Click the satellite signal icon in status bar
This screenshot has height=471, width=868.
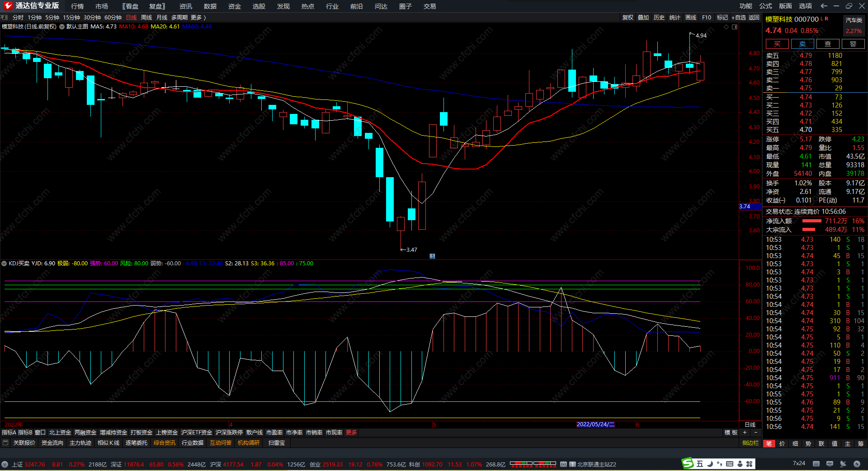pos(843,464)
